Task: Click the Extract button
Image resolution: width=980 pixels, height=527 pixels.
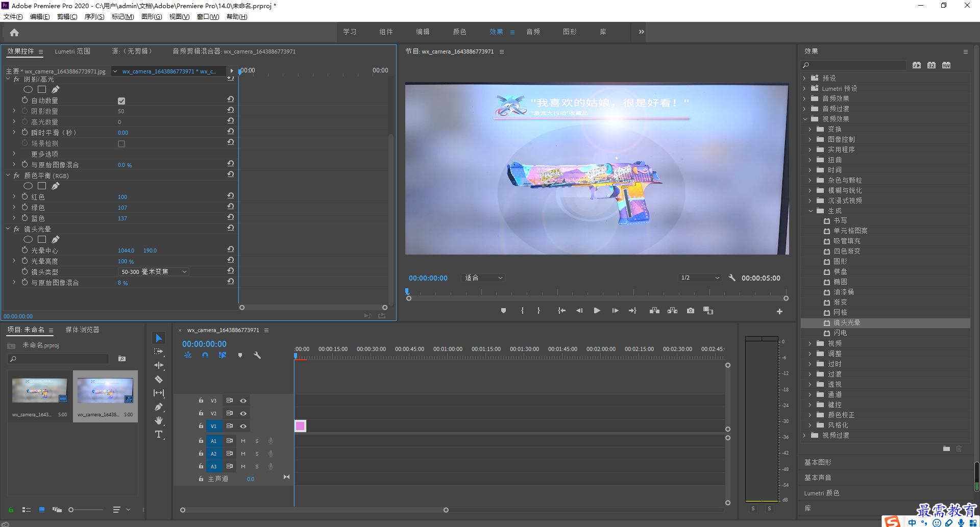Action: 673,311
